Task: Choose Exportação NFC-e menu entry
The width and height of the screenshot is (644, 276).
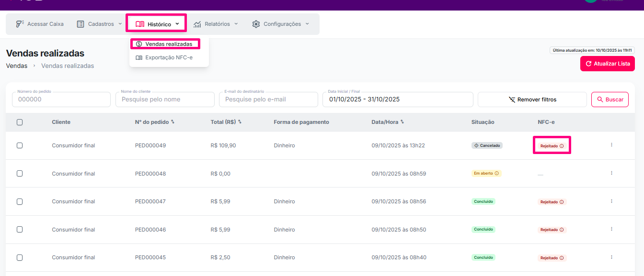Action: 164,57
